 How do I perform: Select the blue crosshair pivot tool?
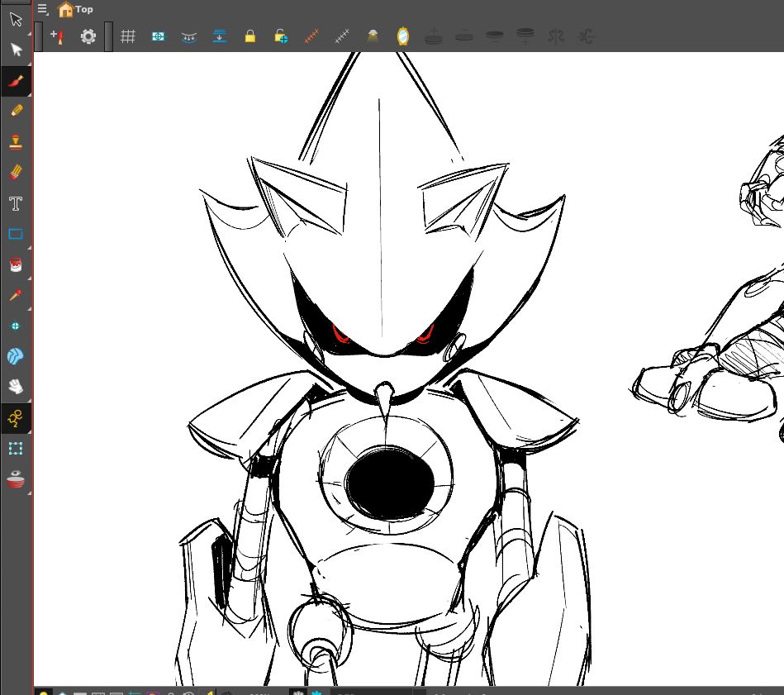point(16,326)
